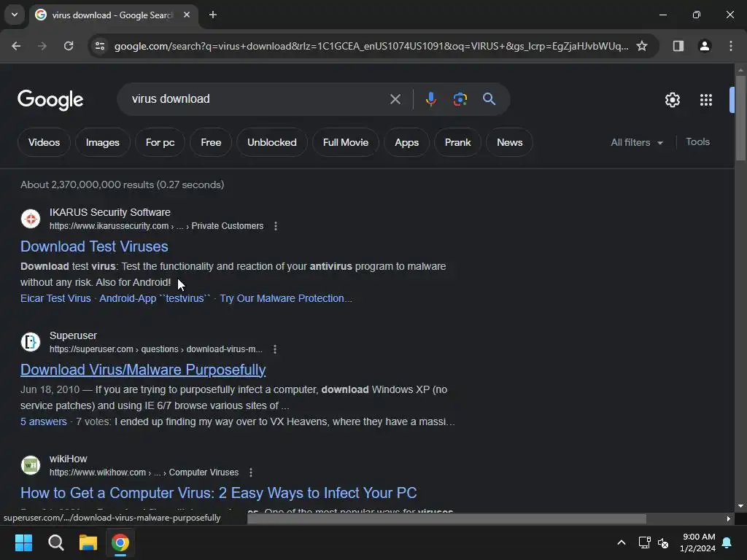
Task: Open the notifications bell in tray
Action: tap(727, 542)
